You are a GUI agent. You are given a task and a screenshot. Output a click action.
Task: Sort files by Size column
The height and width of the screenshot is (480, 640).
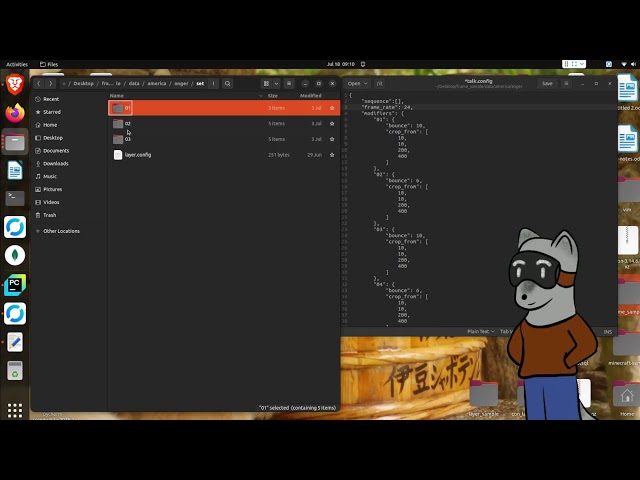click(273, 96)
